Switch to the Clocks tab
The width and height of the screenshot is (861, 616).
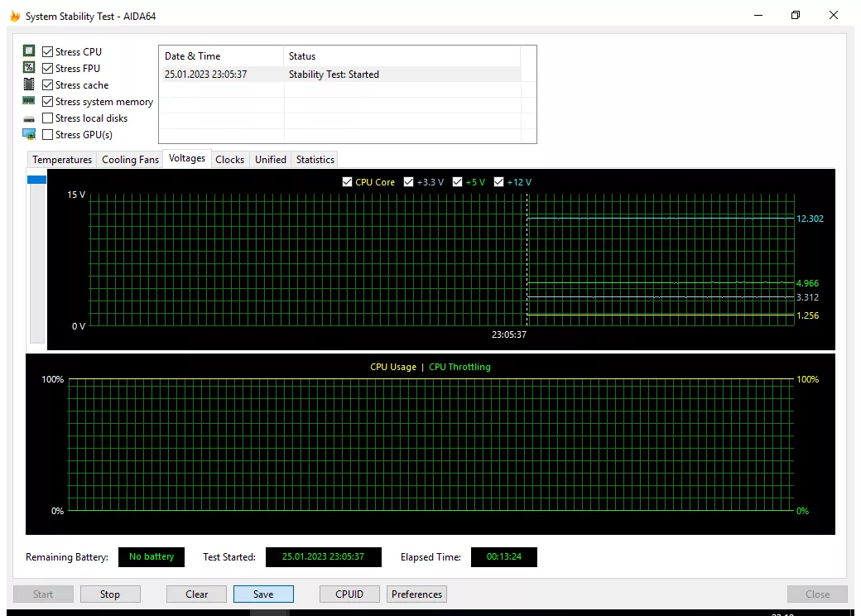[229, 159]
